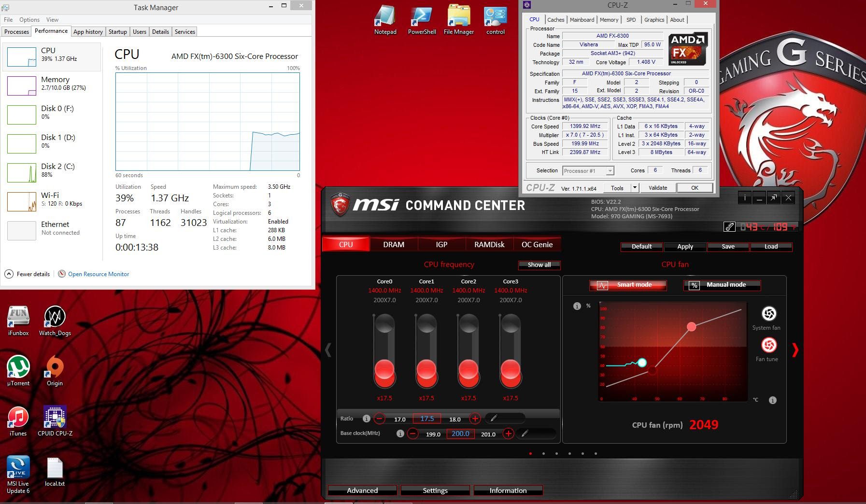The height and width of the screenshot is (504, 866).
Task: Click OK in the CPU-Z window
Action: click(x=695, y=188)
